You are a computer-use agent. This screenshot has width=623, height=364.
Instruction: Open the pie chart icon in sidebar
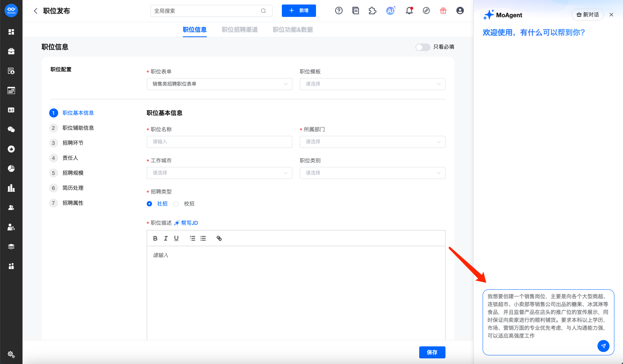coord(11,168)
